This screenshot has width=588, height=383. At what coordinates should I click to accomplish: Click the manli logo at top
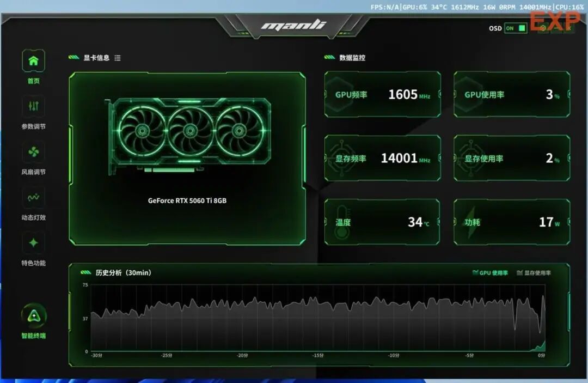[x=293, y=25]
